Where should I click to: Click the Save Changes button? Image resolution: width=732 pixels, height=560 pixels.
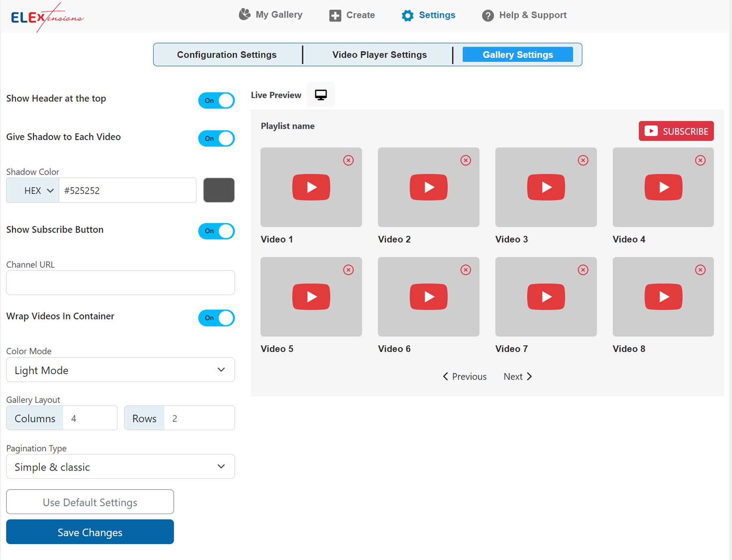point(90,532)
